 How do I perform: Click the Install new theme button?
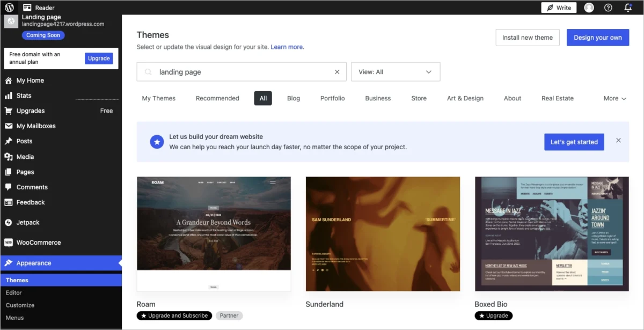click(527, 38)
